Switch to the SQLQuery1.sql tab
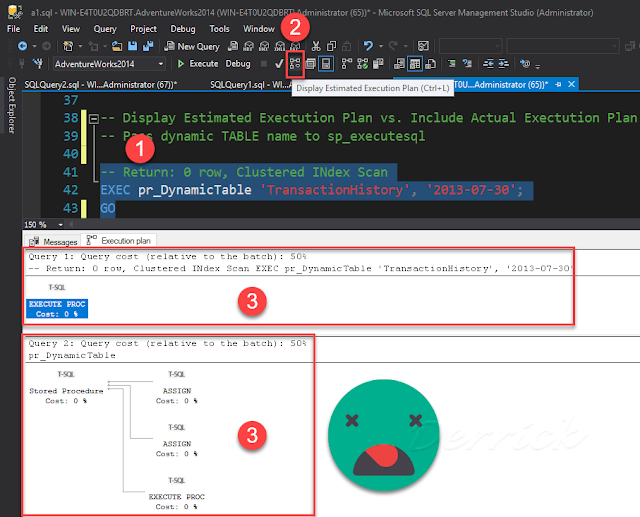 coord(250,84)
